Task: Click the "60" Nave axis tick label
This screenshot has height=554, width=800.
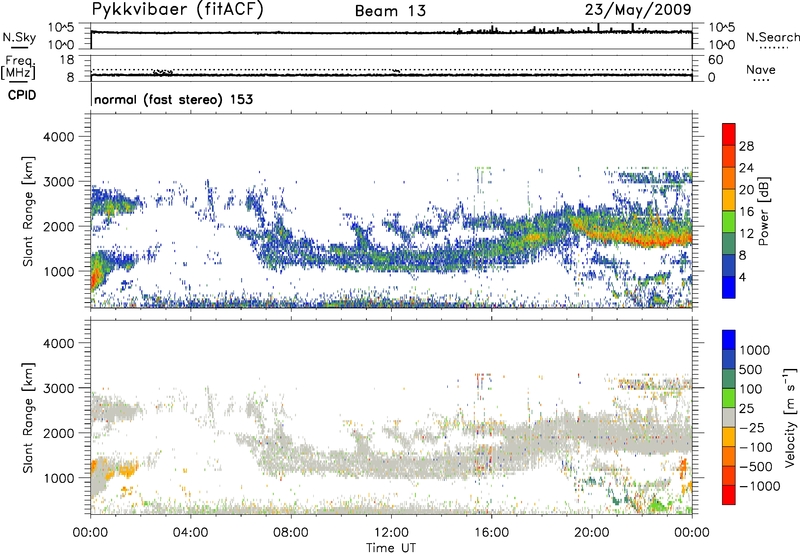Action: click(715, 60)
